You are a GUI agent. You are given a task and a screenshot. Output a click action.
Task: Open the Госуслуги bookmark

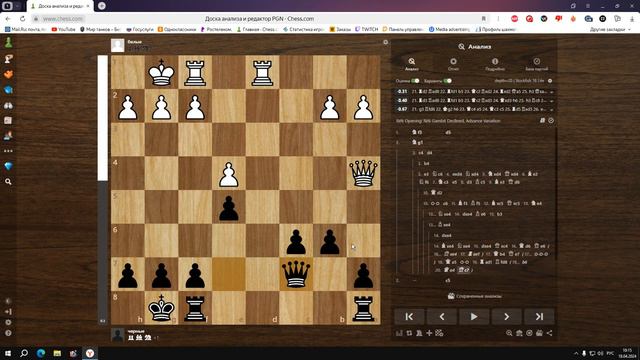[140, 29]
